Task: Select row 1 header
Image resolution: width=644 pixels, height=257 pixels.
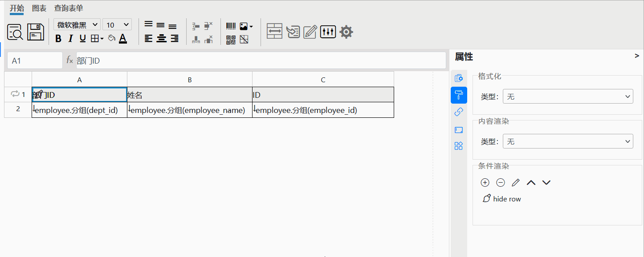Action: (x=18, y=94)
